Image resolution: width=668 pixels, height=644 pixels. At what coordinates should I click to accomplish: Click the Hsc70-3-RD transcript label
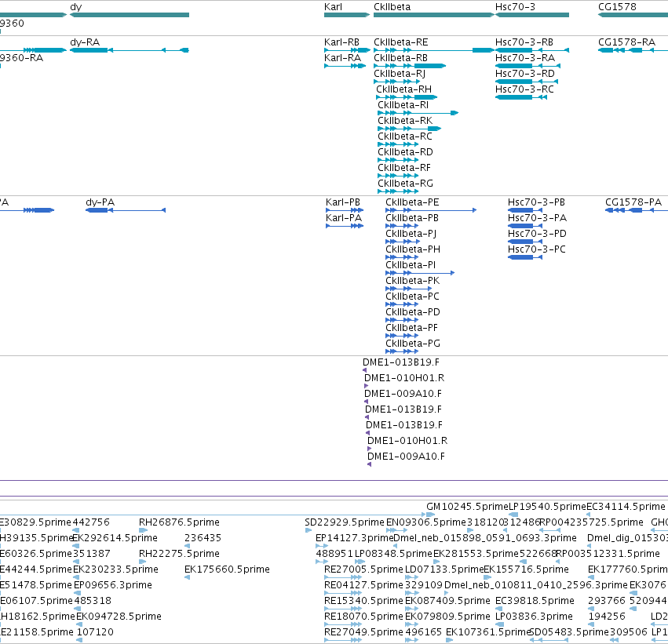click(x=525, y=74)
